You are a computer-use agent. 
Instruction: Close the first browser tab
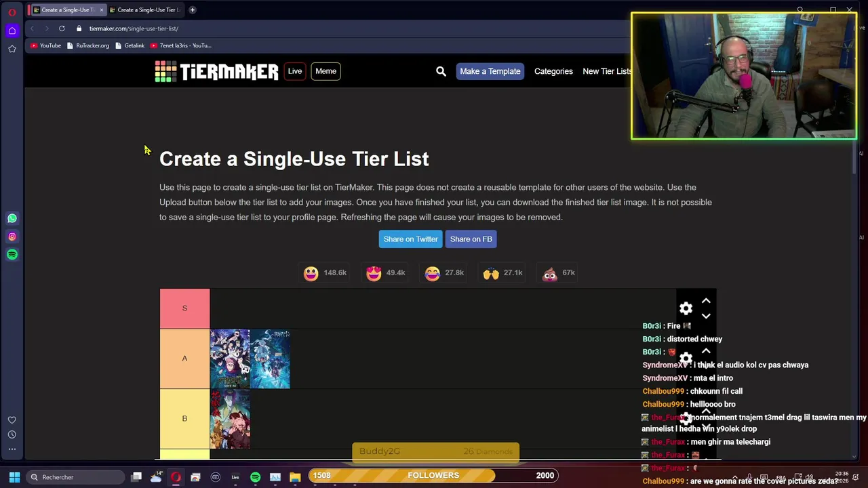(x=101, y=9)
